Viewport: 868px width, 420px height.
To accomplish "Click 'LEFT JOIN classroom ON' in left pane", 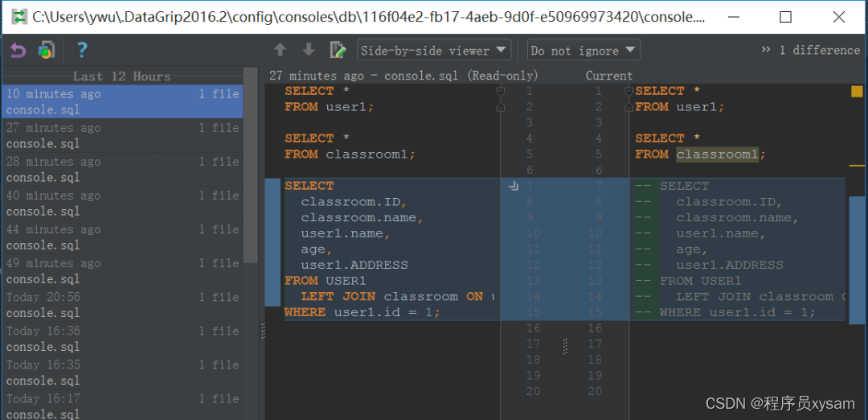I will 392,296.
